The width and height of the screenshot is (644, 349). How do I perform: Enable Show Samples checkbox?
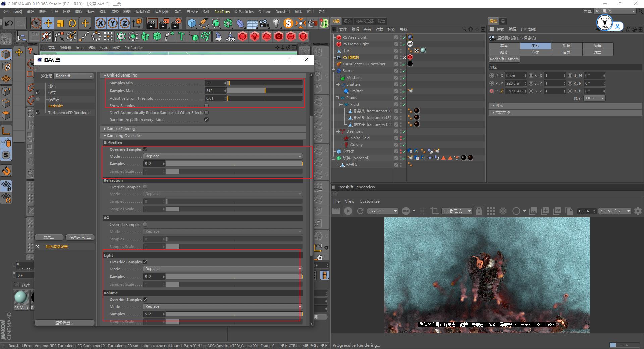(x=206, y=106)
